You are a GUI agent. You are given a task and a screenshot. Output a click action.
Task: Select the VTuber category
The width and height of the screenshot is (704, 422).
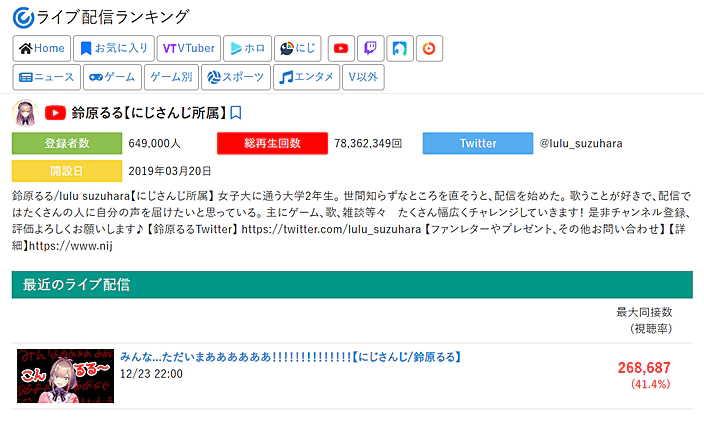pyautogui.click(x=189, y=48)
